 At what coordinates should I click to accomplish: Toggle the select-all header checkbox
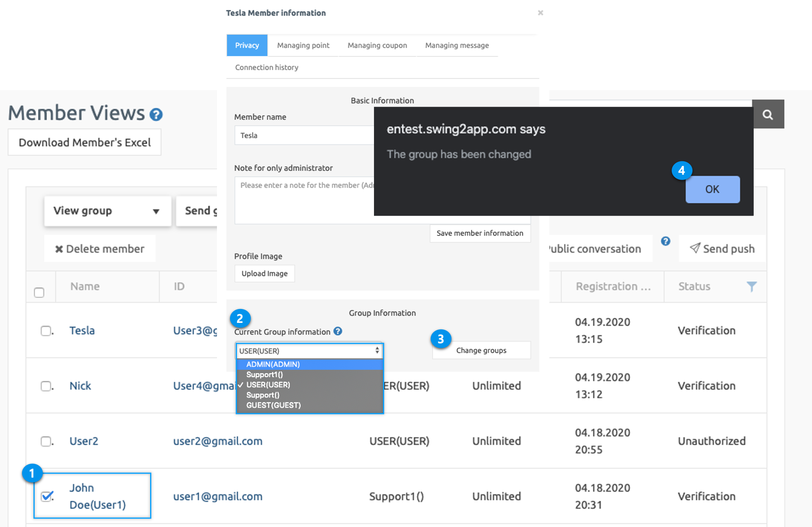tap(39, 292)
